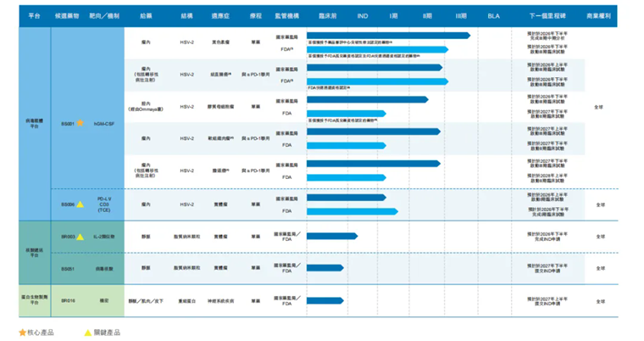Click the BLA column header
This screenshot has width=644, height=341.
click(494, 16)
